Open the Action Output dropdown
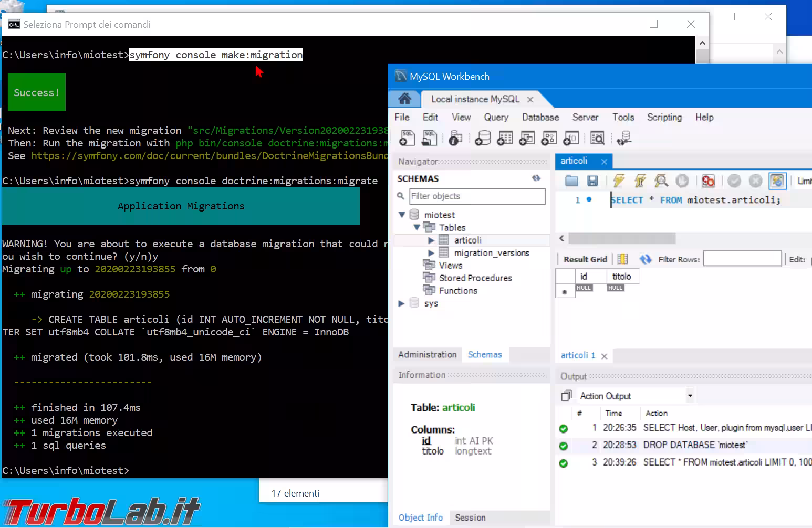Screen dimensions: 812x528 pyautogui.click(x=690, y=396)
